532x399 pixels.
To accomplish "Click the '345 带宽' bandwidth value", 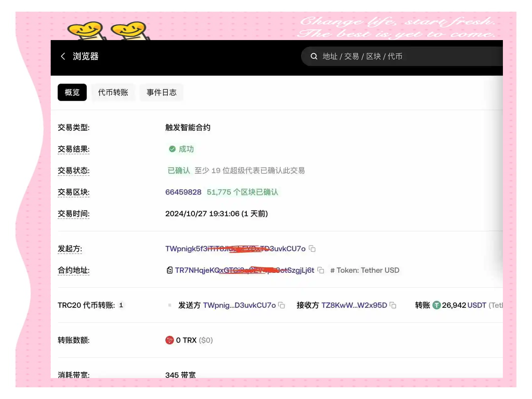I will 181,375.
